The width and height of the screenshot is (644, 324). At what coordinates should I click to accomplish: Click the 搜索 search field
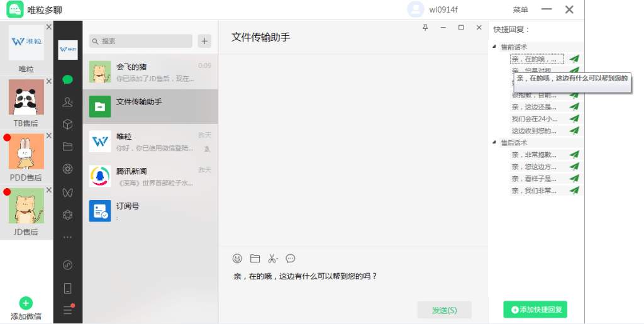coord(141,41)
